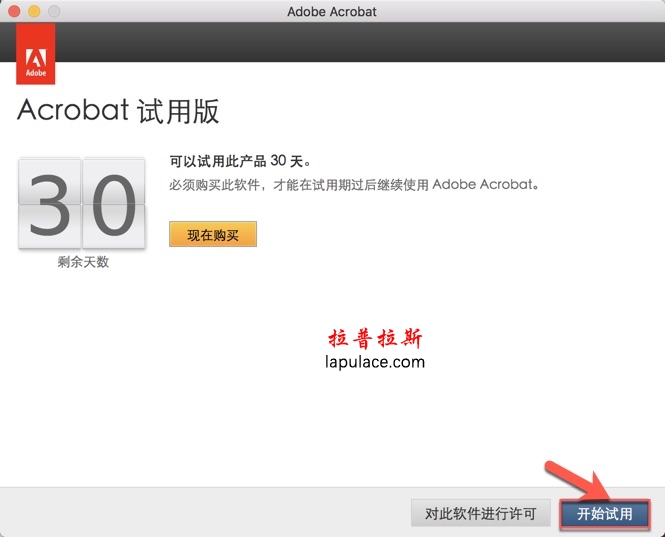Click the Acrobat 试用版 heading
The width and height of the screenshot is (665, 537).
(x=118, y=111)
